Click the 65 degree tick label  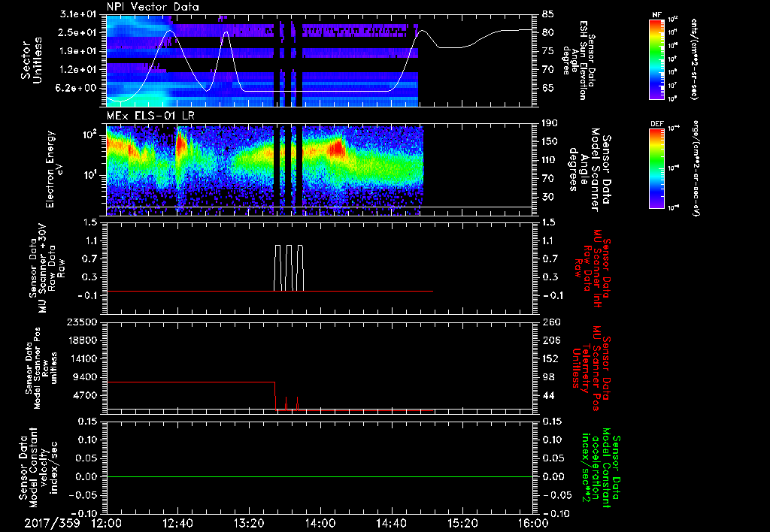[x=548, y=88]
